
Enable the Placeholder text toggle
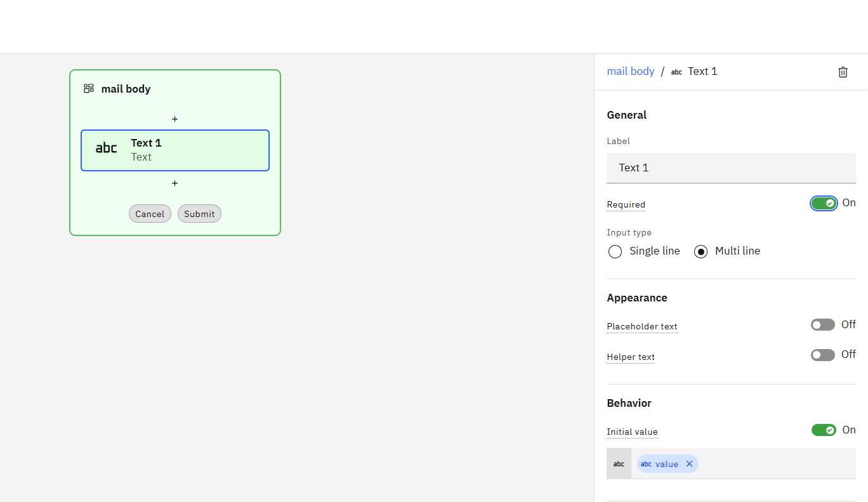822,325
